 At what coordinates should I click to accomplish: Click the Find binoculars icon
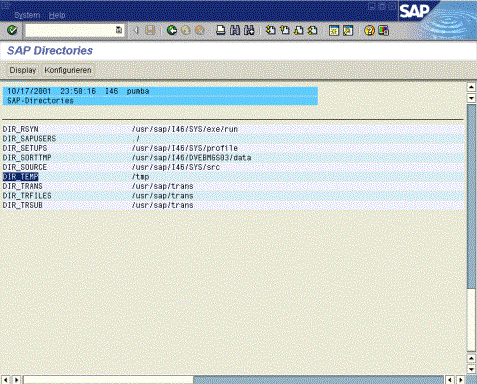[235, 30]
